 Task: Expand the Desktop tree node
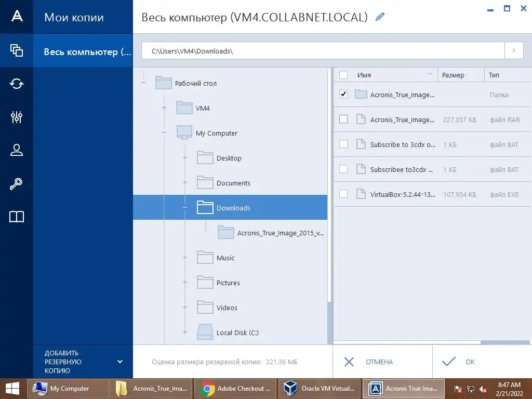click(185, 157)
